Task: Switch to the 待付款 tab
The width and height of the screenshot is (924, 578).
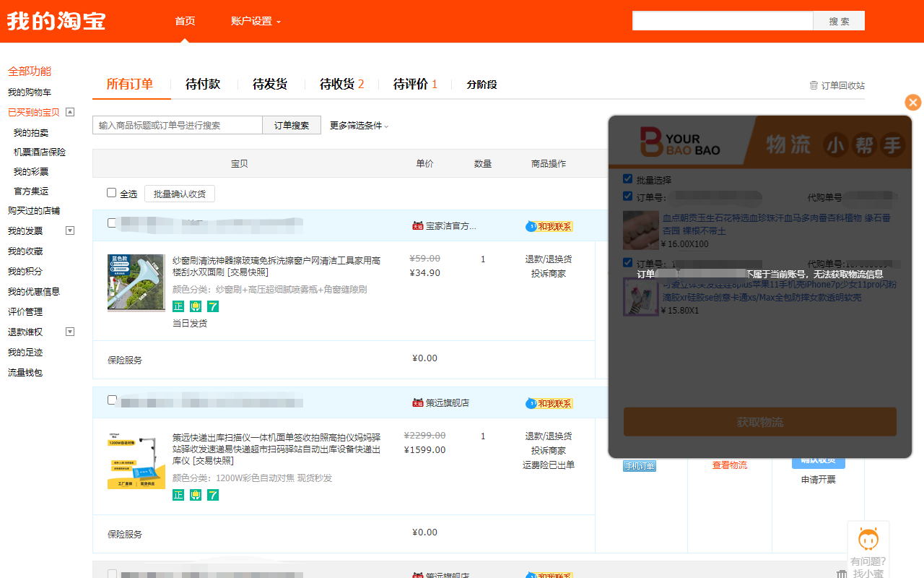Action: [x=203, y=85]
